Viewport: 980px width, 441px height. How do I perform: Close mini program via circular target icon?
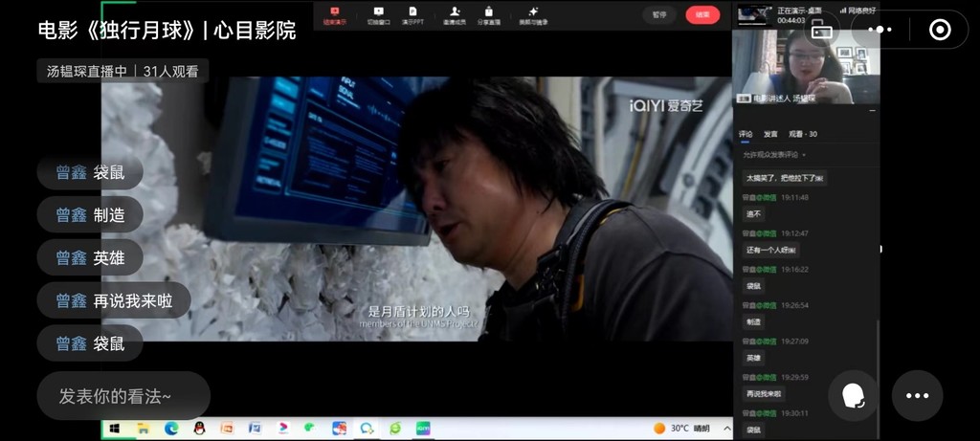coord(940,30)
